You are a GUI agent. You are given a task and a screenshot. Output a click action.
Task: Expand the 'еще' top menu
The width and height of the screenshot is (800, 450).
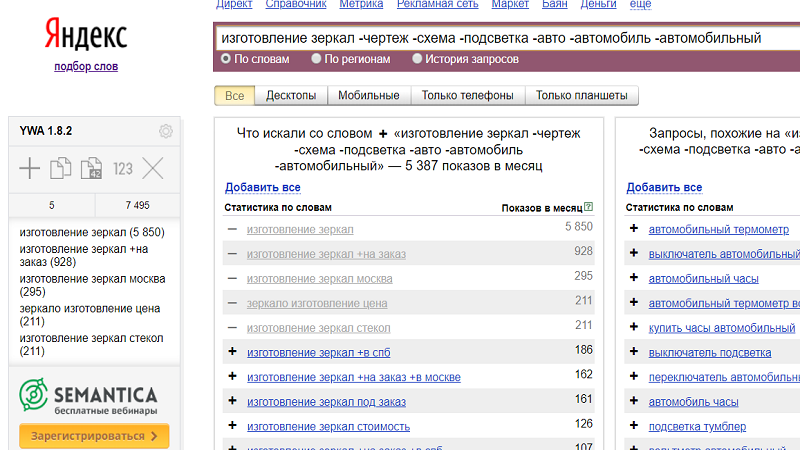tap(640, 4)
